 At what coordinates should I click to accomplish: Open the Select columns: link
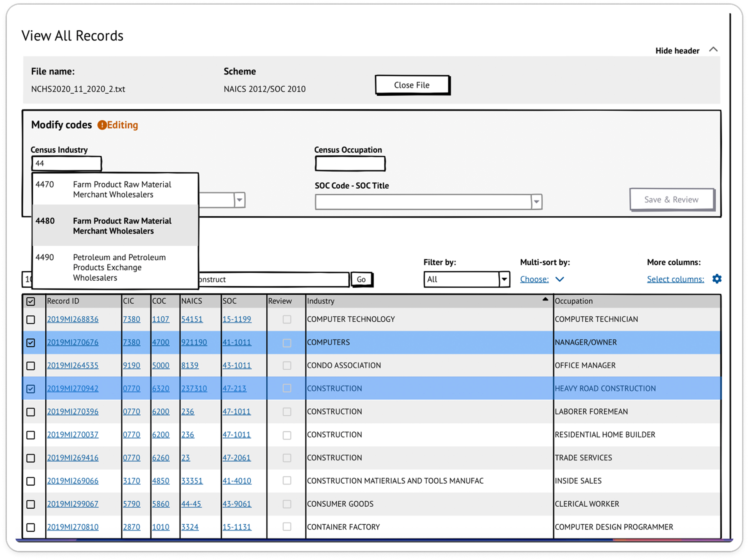click(x=676, y=279)
